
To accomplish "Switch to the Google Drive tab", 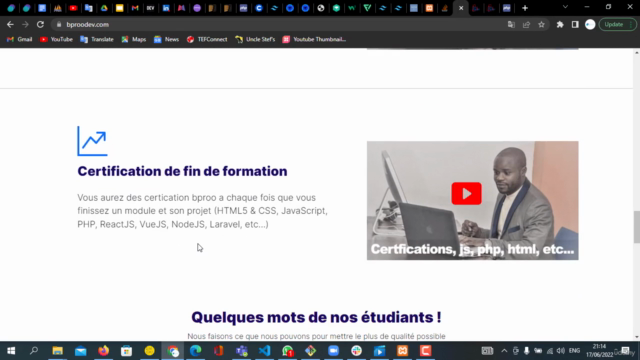I will pyautogui.click(x=104, y=8).
